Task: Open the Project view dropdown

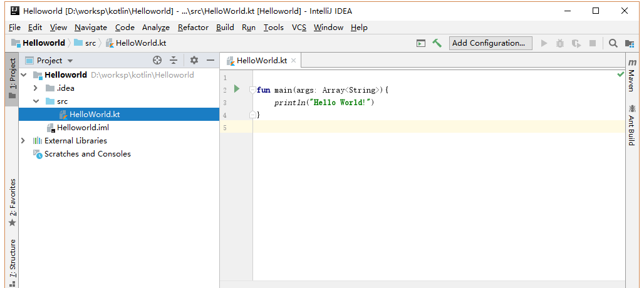Action: coord(49,61)
